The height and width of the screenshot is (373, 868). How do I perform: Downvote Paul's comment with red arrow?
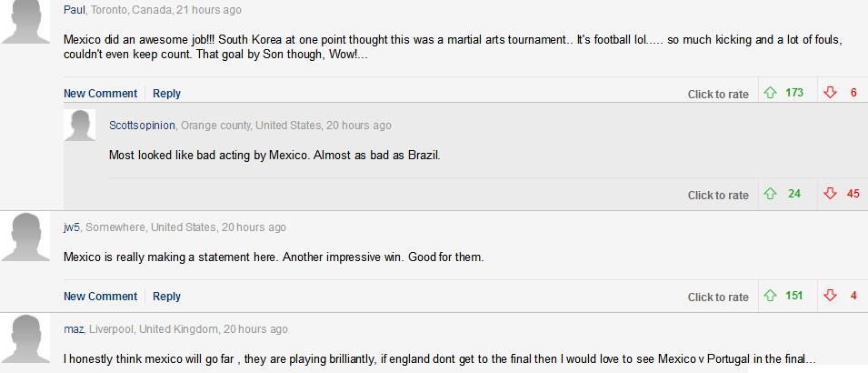pos(830,93)
